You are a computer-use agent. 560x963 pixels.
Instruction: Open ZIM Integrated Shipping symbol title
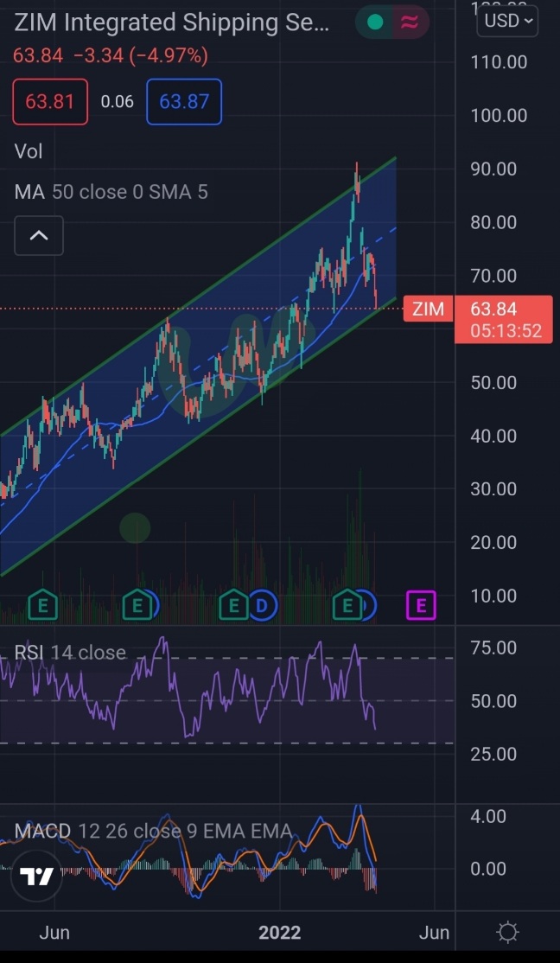(x=171, y=22)
